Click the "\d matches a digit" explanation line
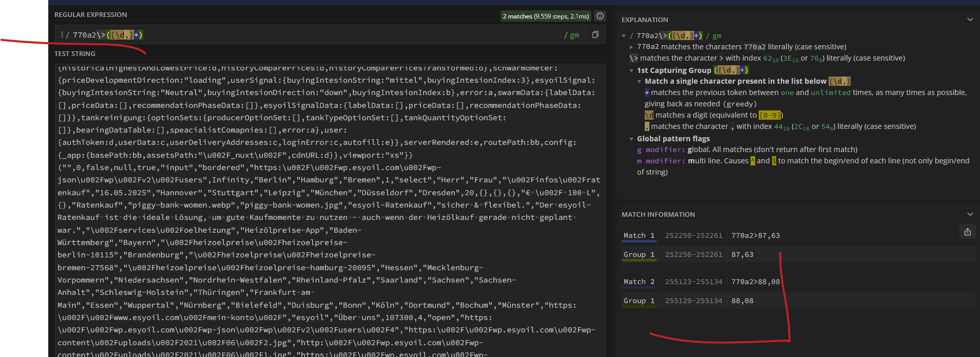The image size is (980, 357). 714,115
